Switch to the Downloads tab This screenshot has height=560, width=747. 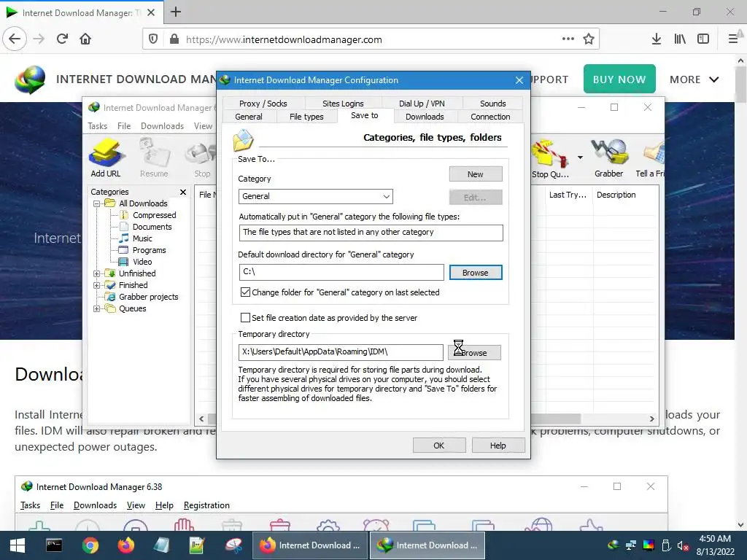click(425, 117)
